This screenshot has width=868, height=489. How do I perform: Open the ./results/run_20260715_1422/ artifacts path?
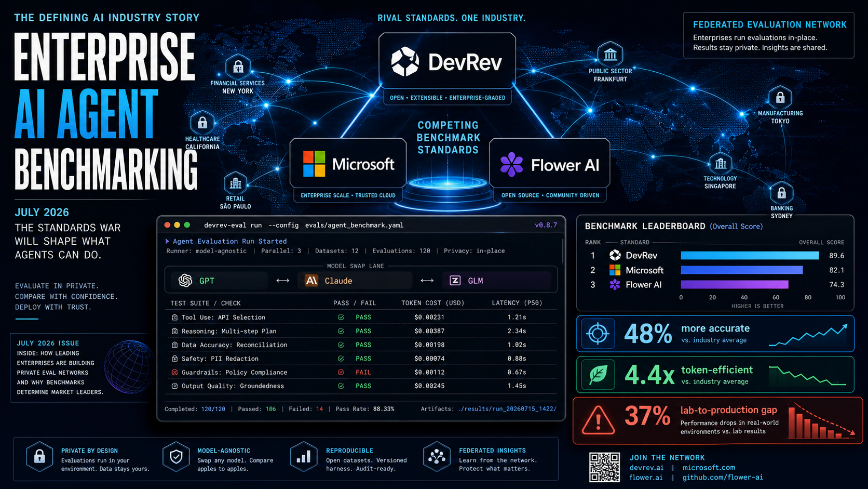tap(507, 409)
